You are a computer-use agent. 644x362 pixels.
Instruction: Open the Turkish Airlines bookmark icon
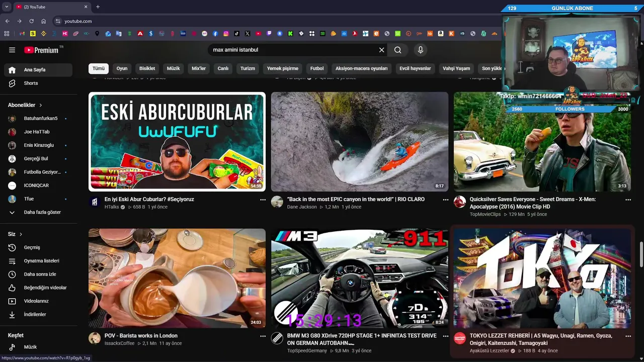[x=355, y=34]
